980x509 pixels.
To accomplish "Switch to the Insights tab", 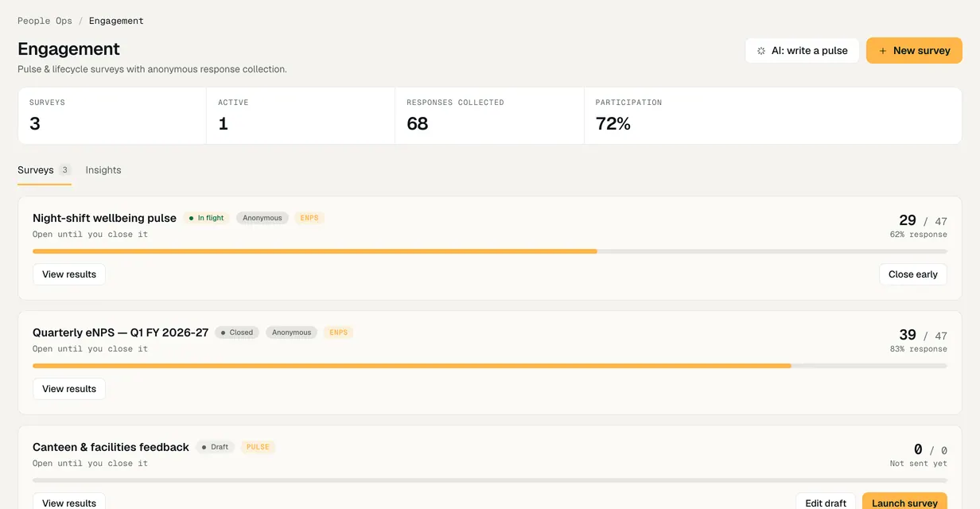I will click(103, 170).
